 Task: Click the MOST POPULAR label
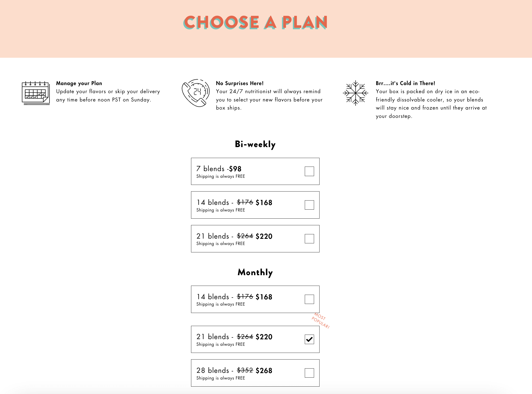pyautogui.click(x=321, y=321)
